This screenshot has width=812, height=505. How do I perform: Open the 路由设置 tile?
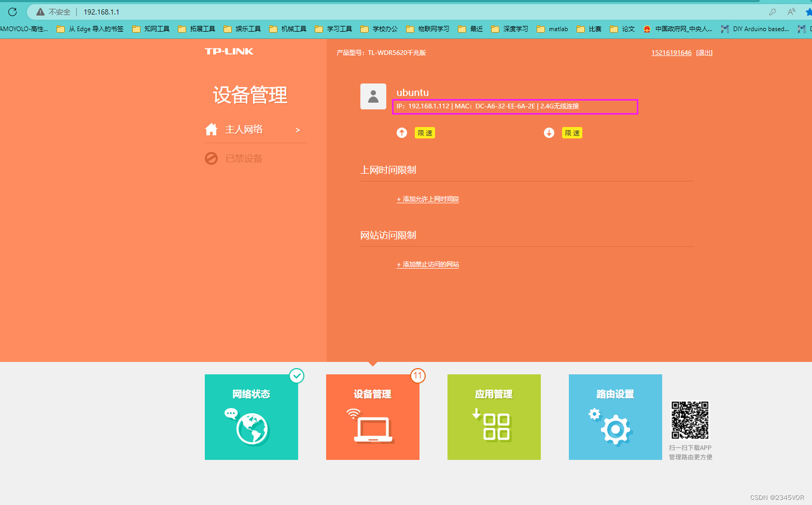pos(615,417)
